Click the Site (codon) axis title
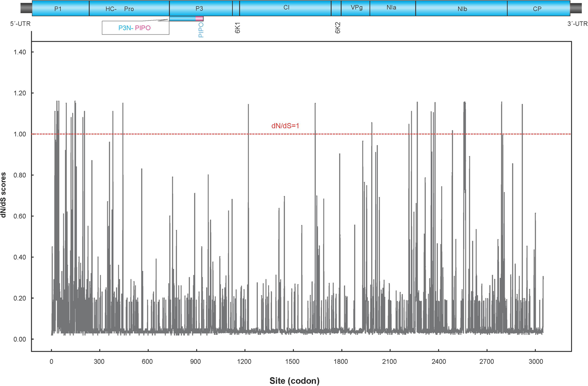The image size is (588, 386). pyautogui.click(x=294, y=381)
